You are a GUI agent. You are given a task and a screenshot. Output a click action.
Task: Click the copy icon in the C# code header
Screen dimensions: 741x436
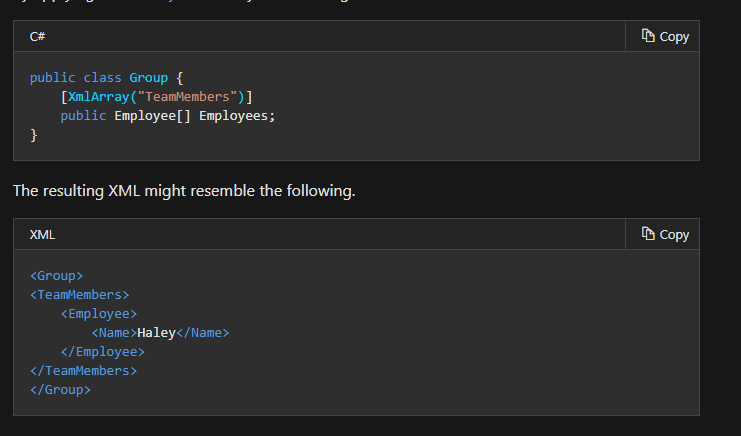[648, 36]
